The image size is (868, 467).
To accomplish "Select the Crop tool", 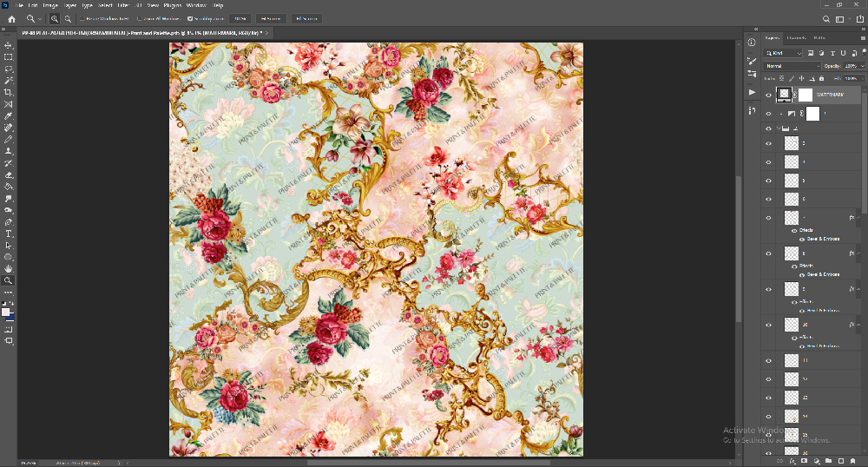I will point(9,92).
